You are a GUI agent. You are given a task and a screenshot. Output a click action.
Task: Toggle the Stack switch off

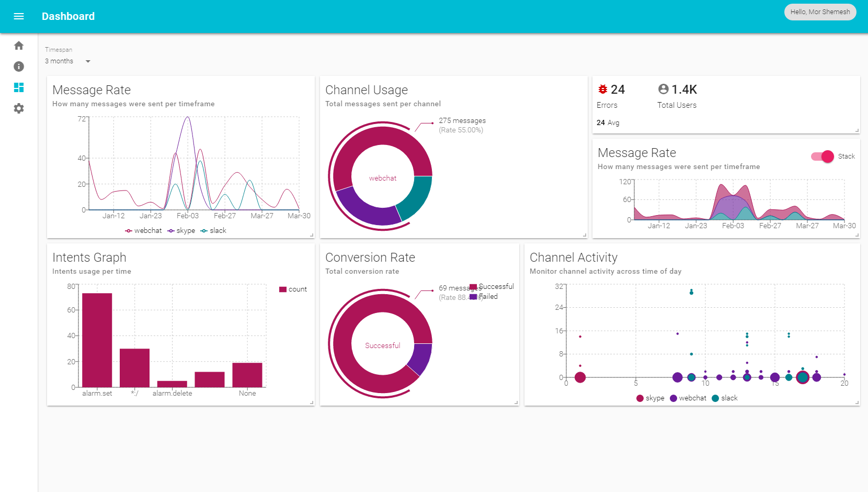pos(823,156)
